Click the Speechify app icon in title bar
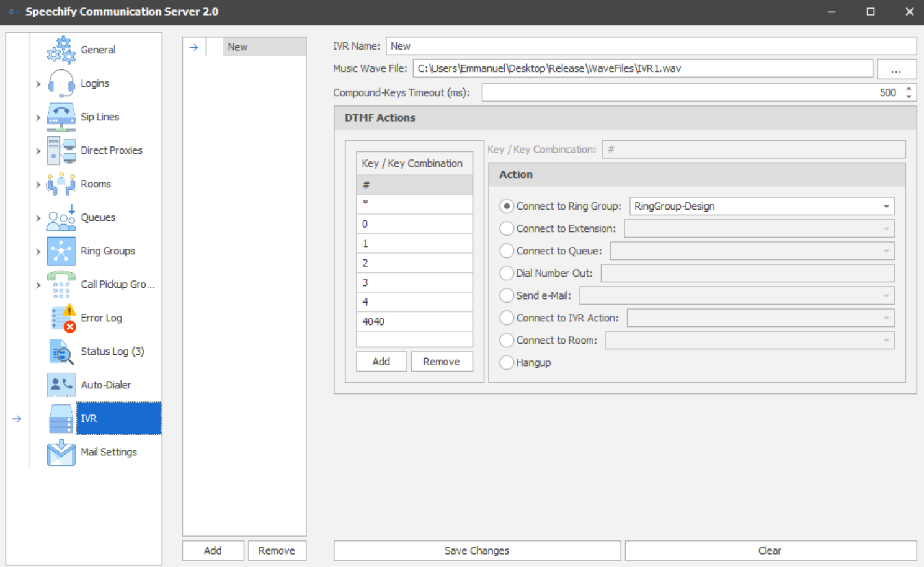924x567 pixels. click(x=12, y=12)
